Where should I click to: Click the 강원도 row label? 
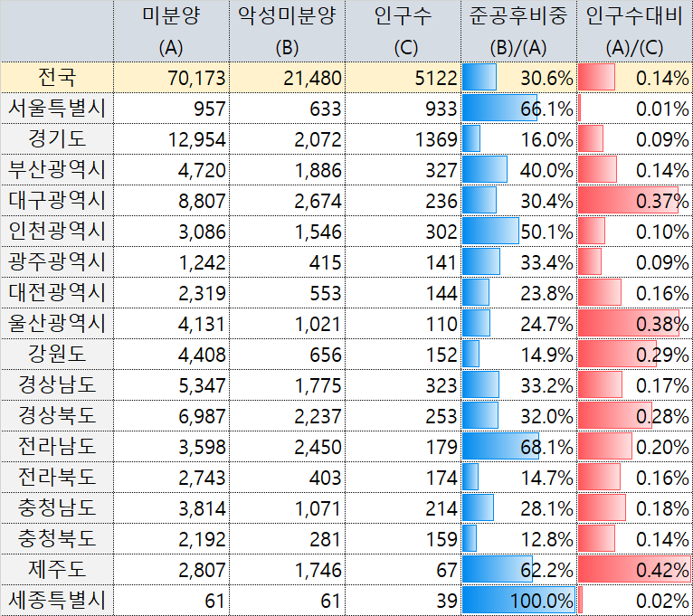pyautogui.click(x=57, y=354)
